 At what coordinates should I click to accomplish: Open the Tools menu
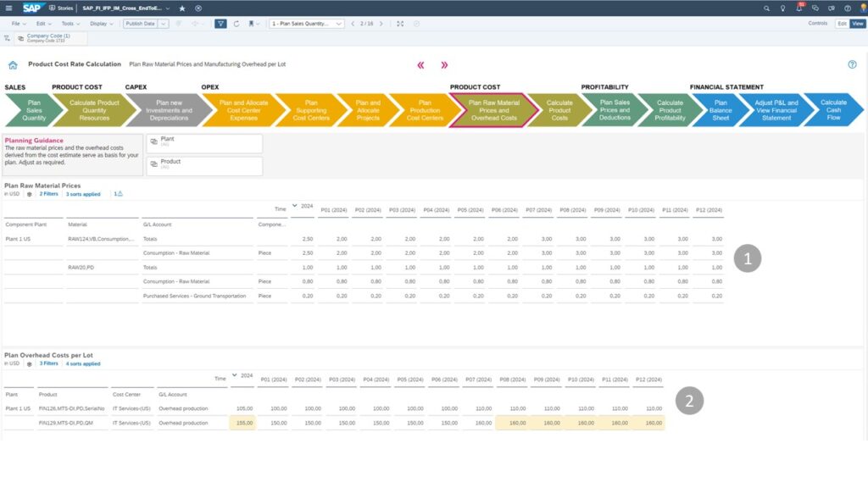click(70, 24)
